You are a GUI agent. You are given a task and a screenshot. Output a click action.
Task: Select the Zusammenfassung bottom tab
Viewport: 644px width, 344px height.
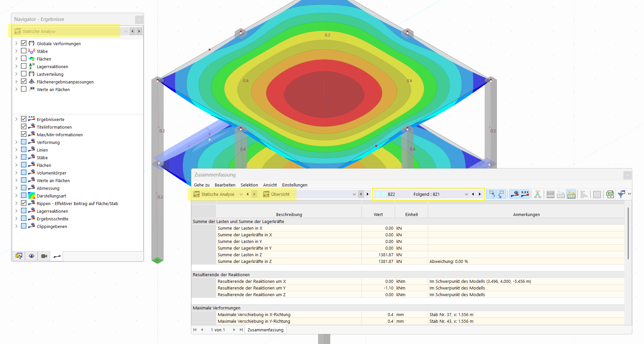coord(266,330)
